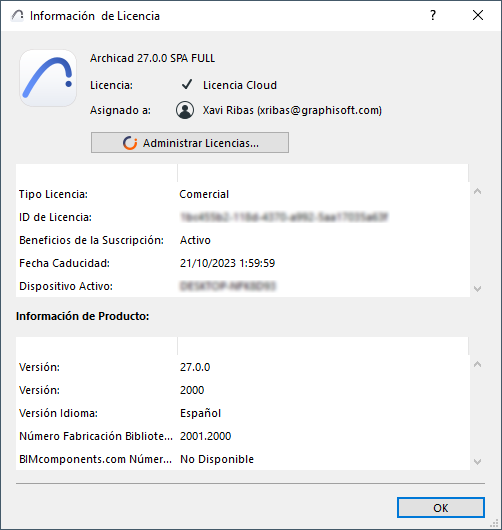
Task: Click the 'Licencia Cloud' text
Action: 240,85
